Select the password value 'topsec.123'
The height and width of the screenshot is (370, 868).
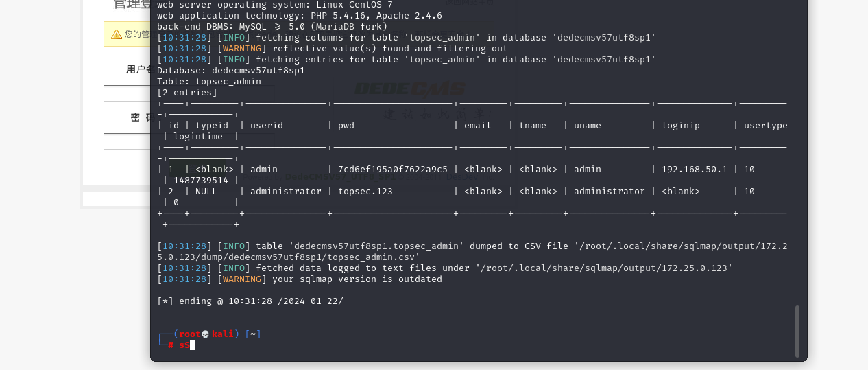point(365,192)
